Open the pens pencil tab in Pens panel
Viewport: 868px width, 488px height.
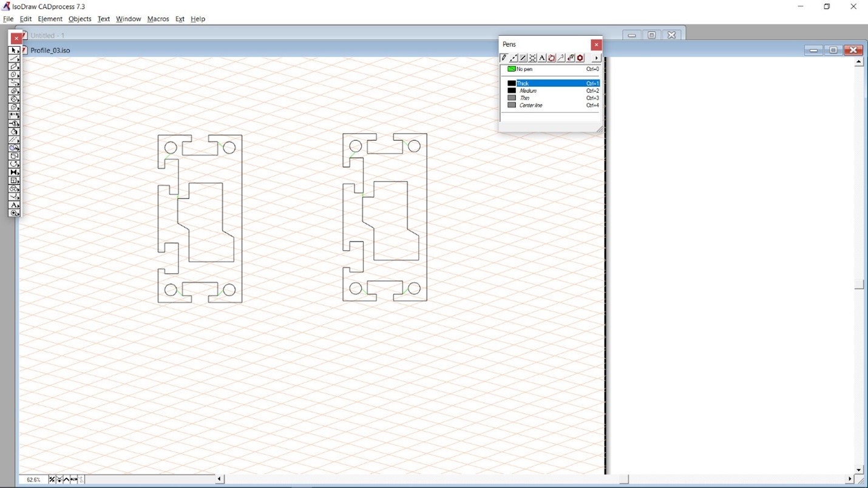coord(503,58)
